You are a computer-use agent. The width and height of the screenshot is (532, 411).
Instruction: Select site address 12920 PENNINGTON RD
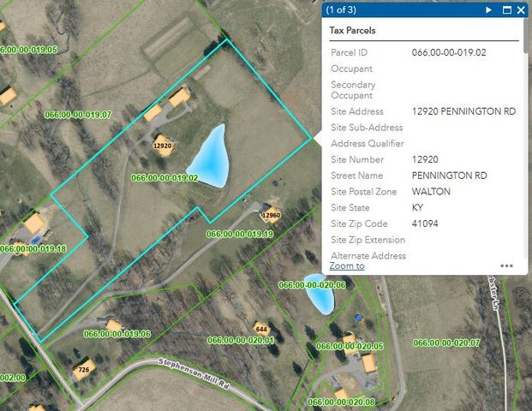pos(463,111)
